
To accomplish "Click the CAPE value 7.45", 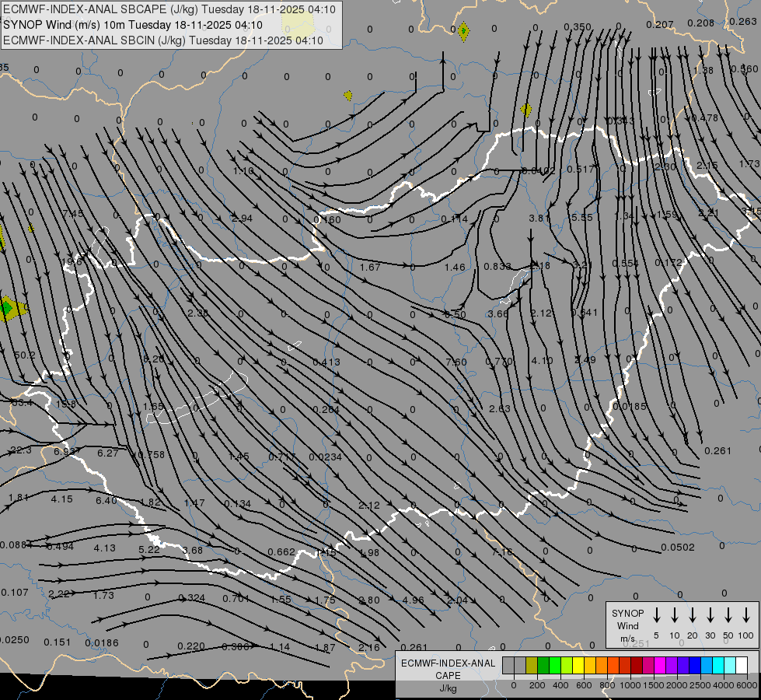I will (x=73, y=214).
